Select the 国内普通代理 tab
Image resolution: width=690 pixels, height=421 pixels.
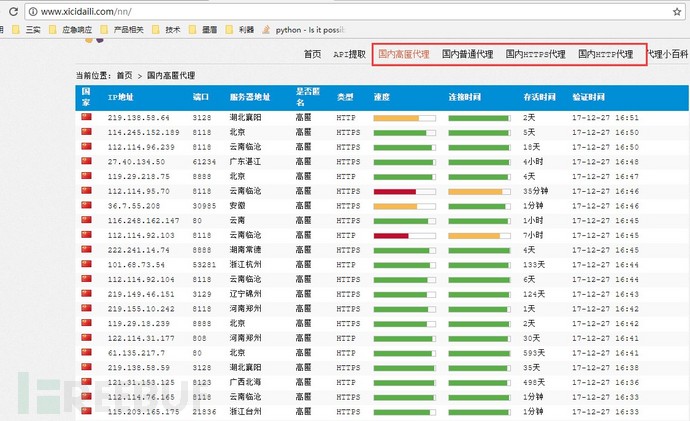[467, 54]
